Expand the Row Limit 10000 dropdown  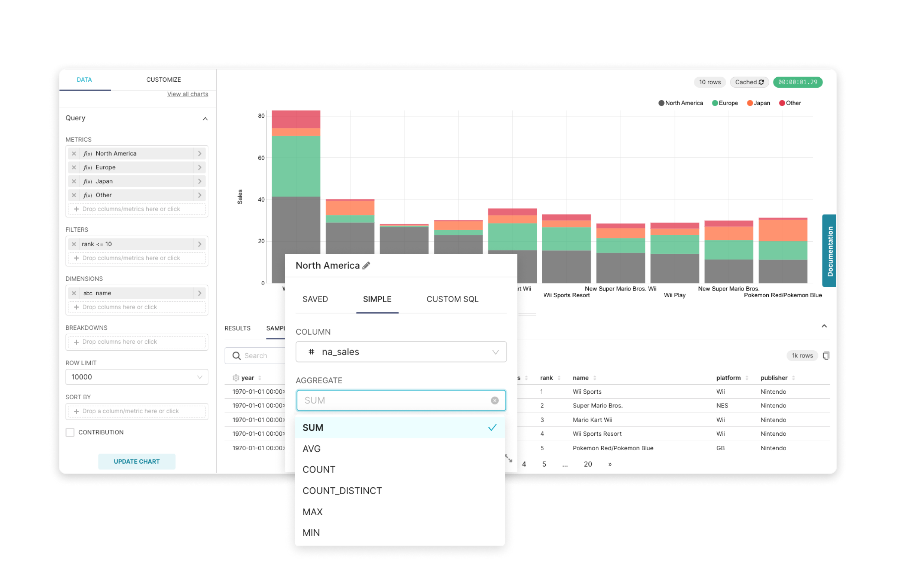(x=136, y=377)
